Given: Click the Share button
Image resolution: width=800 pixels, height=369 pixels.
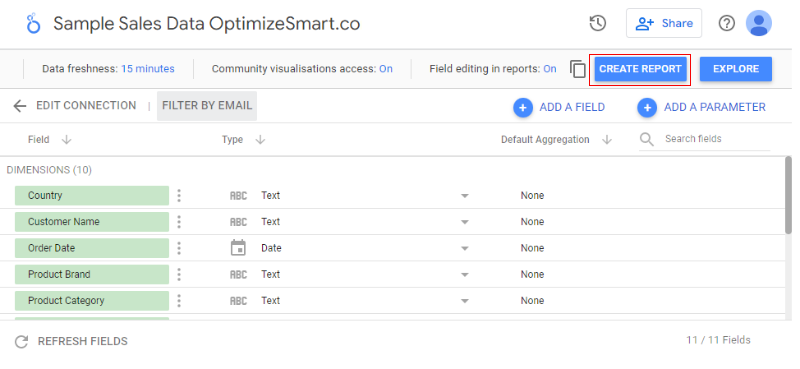Looking at the screenshot, I should click(664, 23).
